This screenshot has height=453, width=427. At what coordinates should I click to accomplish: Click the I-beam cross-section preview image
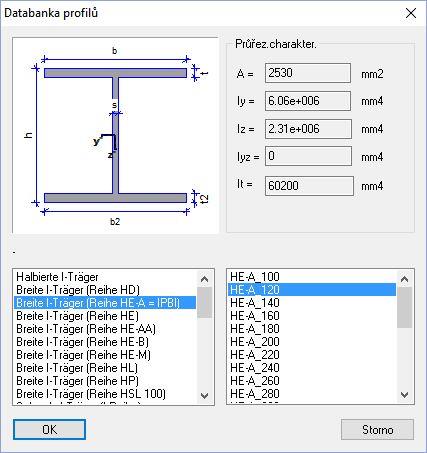coord(115,135)
